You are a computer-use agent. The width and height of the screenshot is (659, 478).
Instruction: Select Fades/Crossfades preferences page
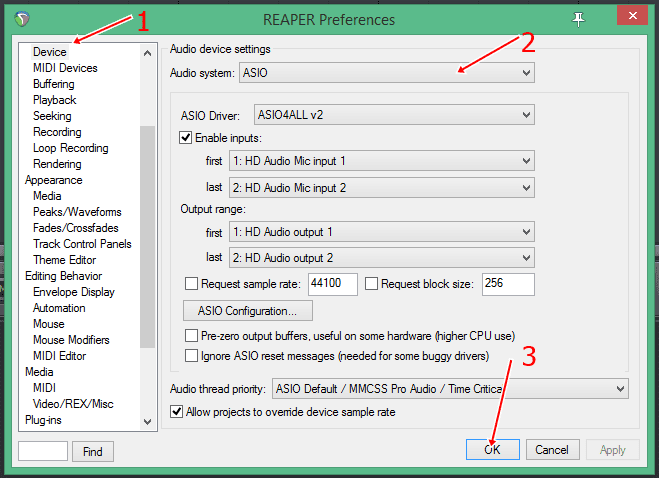coord(76,227)
